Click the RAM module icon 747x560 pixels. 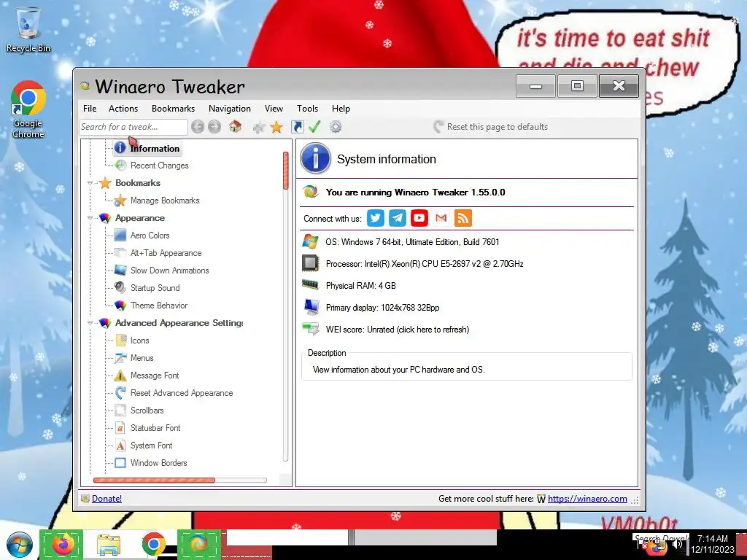coord(310,285)
